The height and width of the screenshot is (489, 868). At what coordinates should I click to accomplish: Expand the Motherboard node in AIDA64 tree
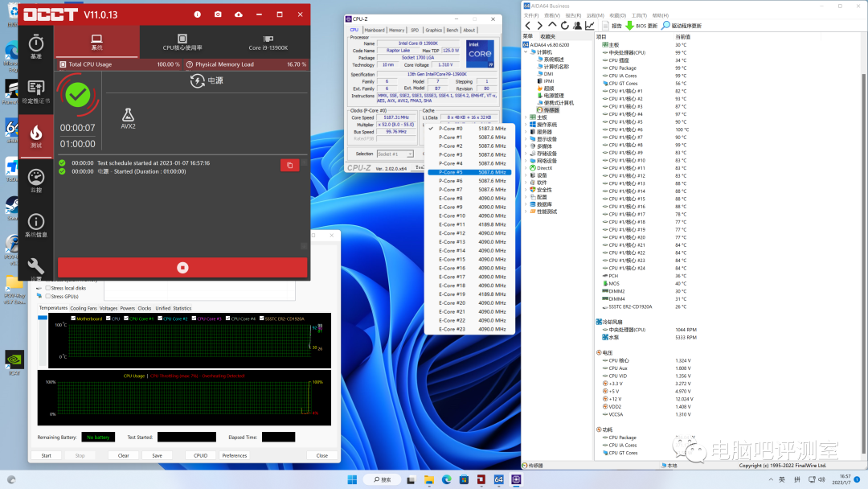click(526, 117)
